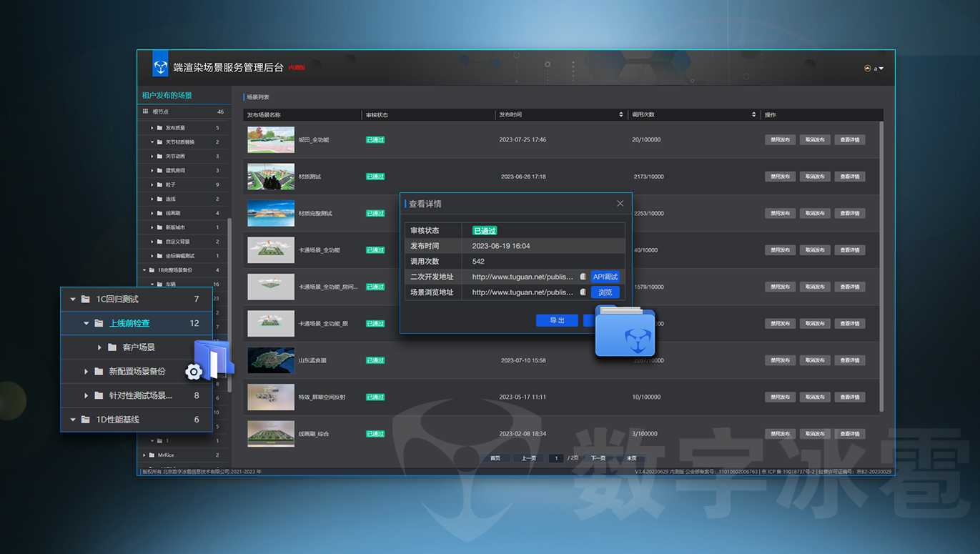The height and width of the screenshot is (554, 980).
Task: Click 禁用发布 for the 坂田_全功能 scene
Action: point(780,140)
